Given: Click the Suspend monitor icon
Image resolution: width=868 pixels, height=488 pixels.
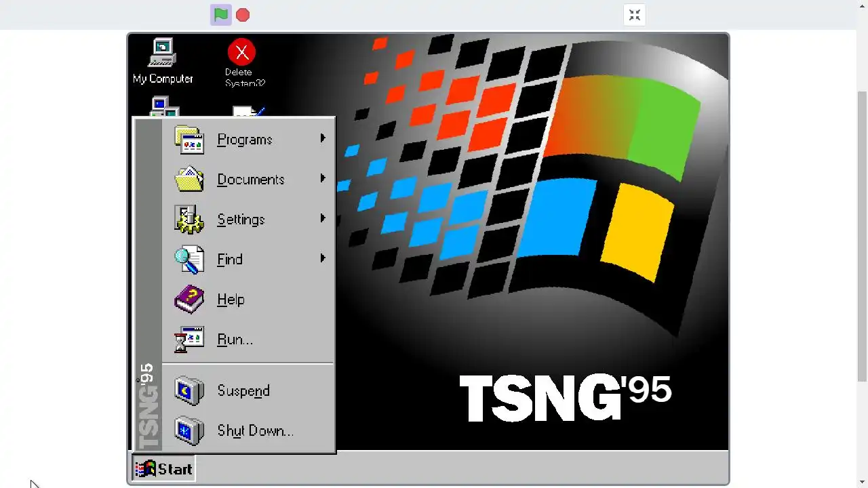Looking at the screenshot, I should click(x=189, y=391).
